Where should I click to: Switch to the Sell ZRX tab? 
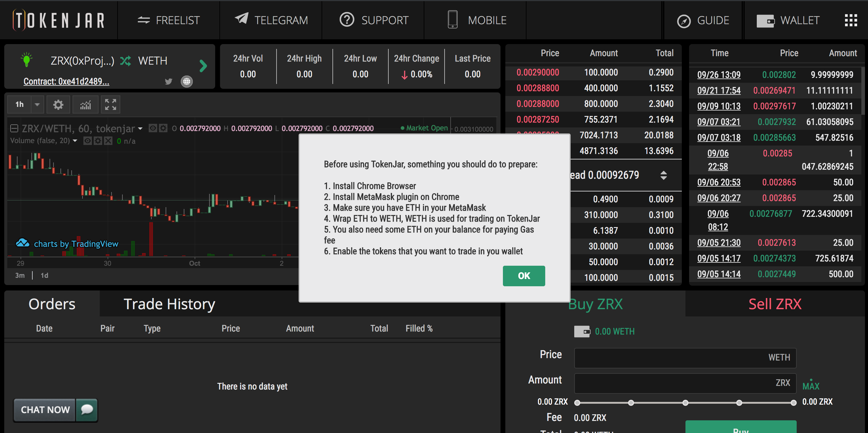coord(775,304)
